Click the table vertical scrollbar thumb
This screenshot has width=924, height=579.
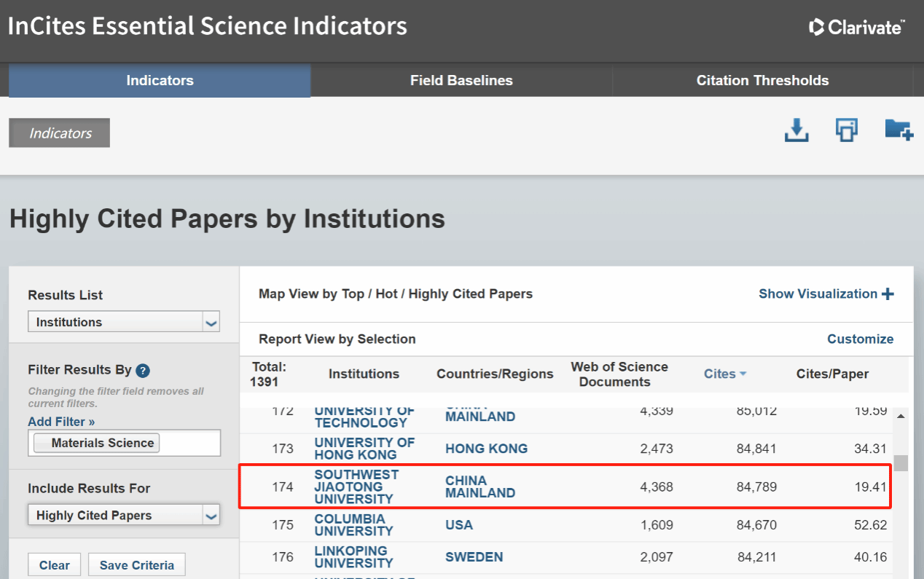[x=901, y=463]
